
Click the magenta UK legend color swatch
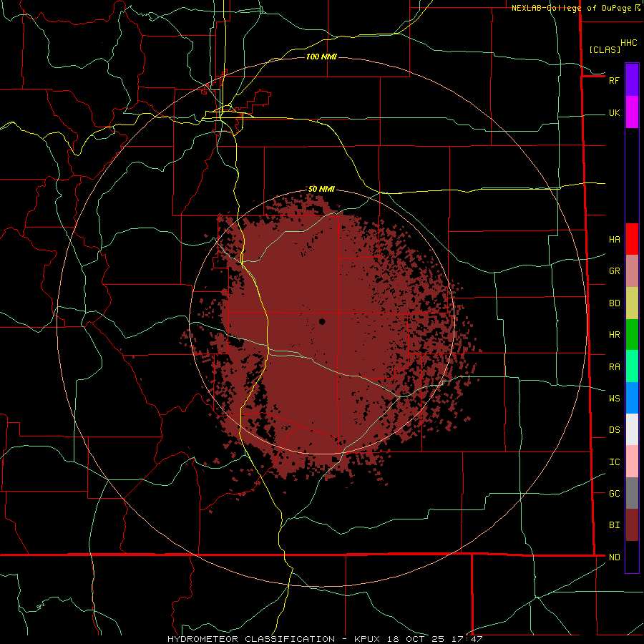pos(632,112)
